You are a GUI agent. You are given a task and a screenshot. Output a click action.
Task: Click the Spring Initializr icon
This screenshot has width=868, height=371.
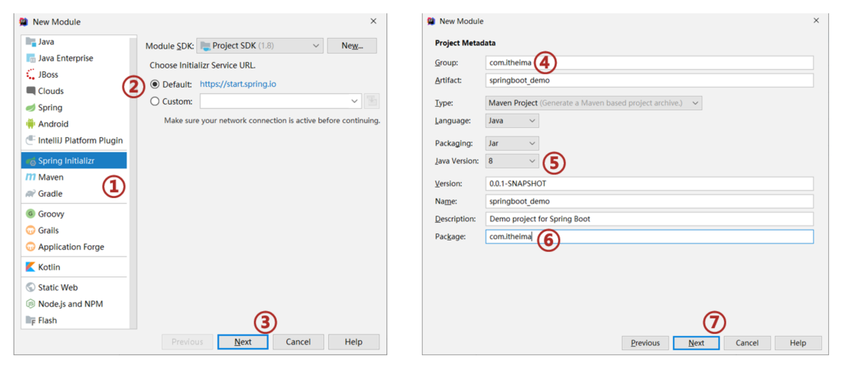(31, 161)
